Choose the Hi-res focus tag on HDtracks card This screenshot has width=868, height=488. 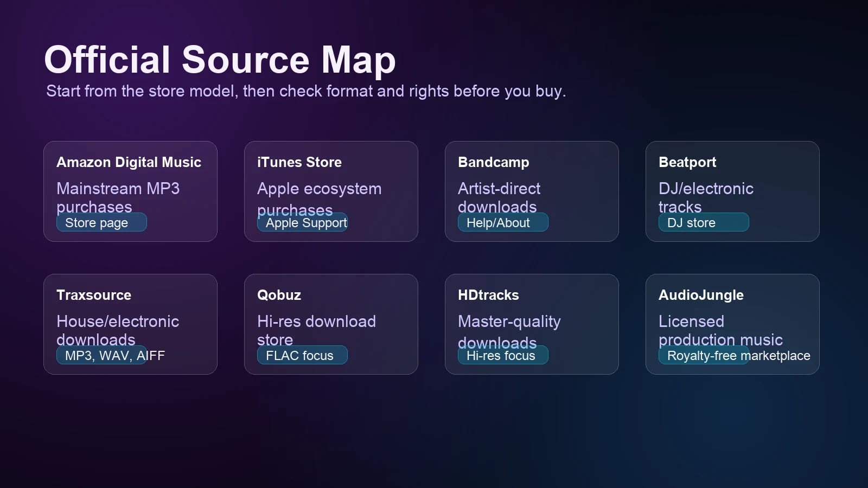pyautogui.click(x=503, y=355)
